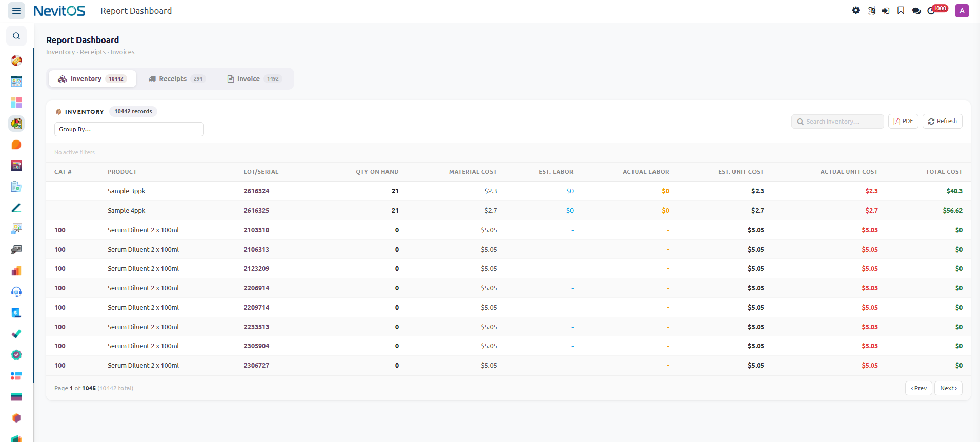The height and width of the screenshot is (442, 980).
Task: Open the sidebar search magnifier
Action: [x=16, y=36]
